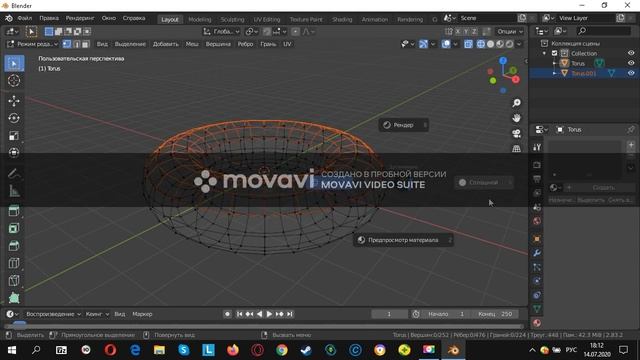Image resolution: width=640 pixels, height=360 pixels.
Task: Select the Move tool
Action: point(14,101)
